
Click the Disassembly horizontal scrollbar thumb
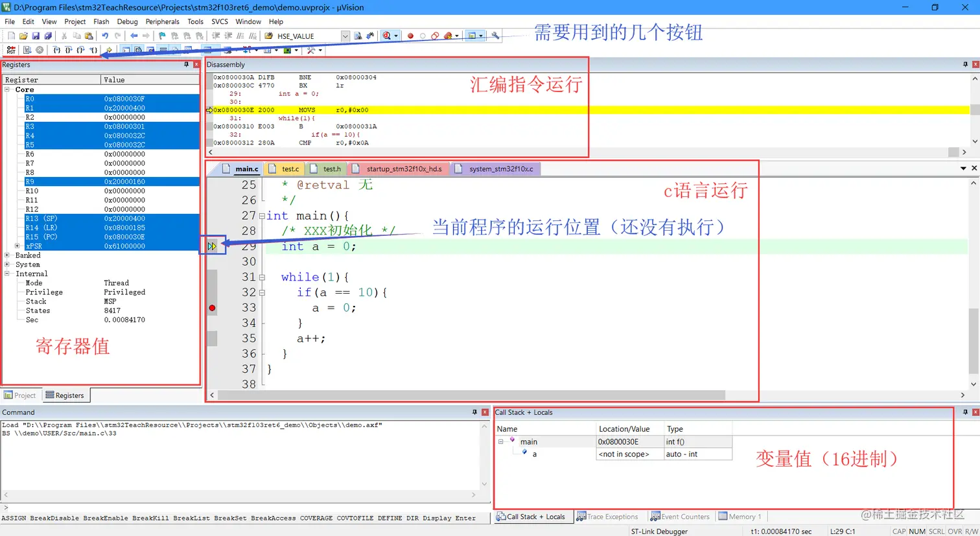(953, 152)
